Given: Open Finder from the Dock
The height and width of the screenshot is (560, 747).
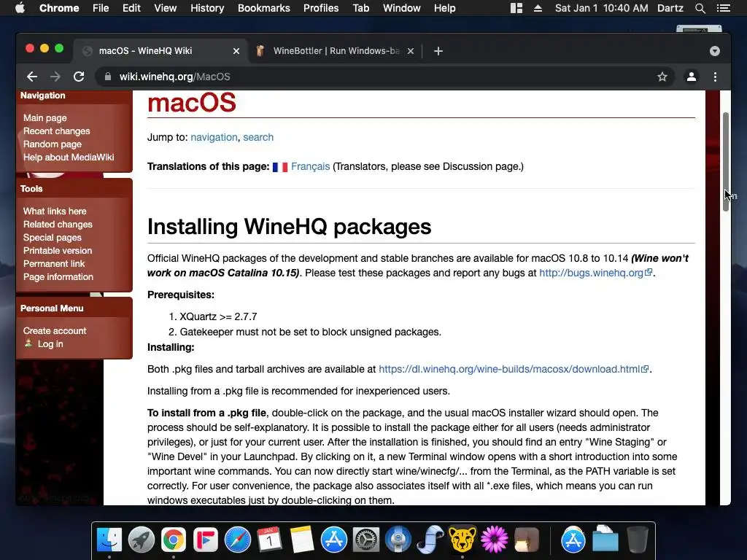Looking at the screenshot, I should tap(109, 540).
